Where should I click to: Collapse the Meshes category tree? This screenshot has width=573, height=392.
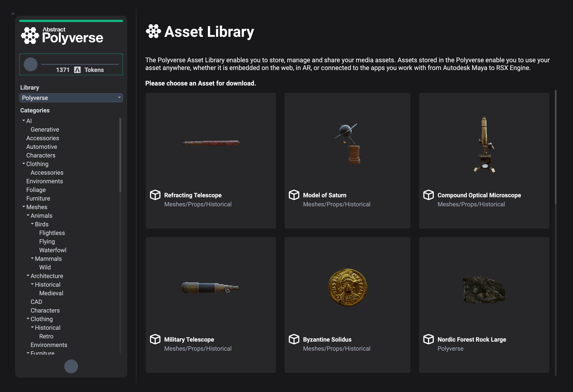point(24,207)
